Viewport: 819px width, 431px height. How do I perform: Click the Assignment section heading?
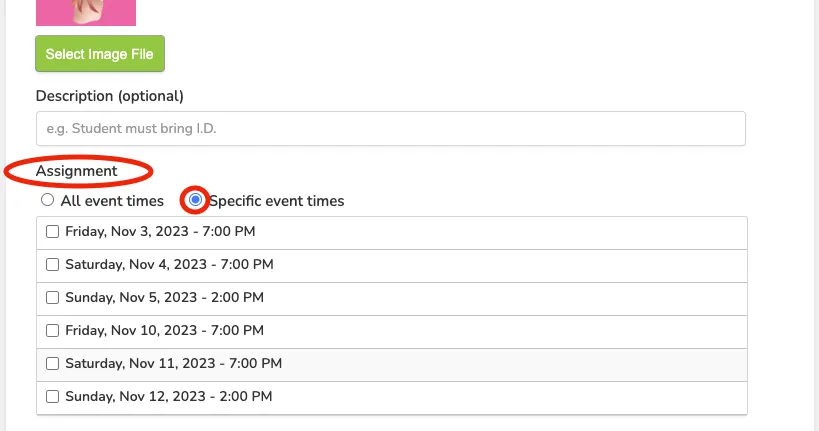pos(77,171)
